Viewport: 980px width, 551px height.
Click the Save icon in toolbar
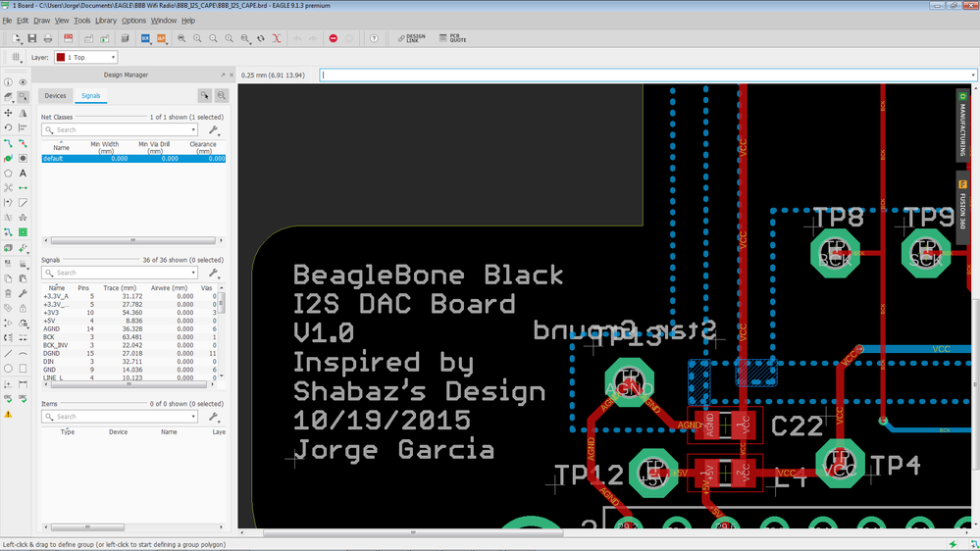[x=31, y=39]
